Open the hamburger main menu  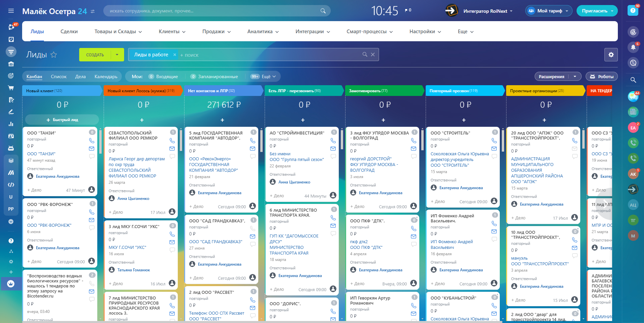point(11,11)
